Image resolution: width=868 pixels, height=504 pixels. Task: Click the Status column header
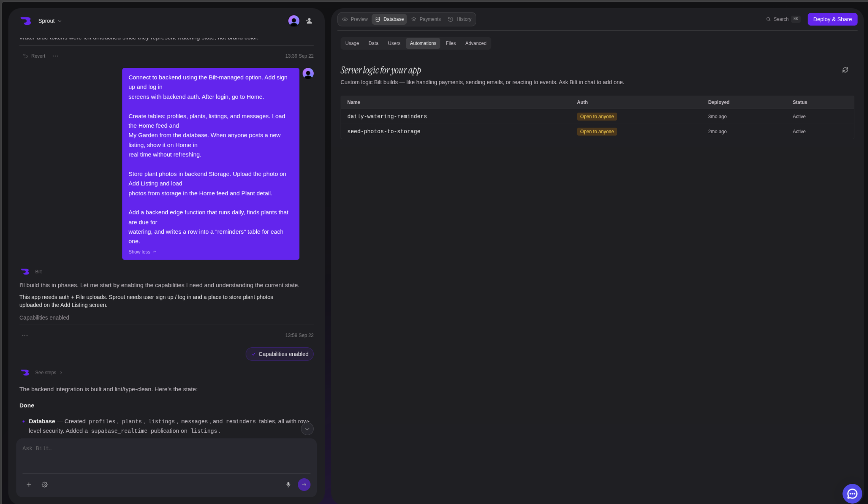tap(800, 102)
